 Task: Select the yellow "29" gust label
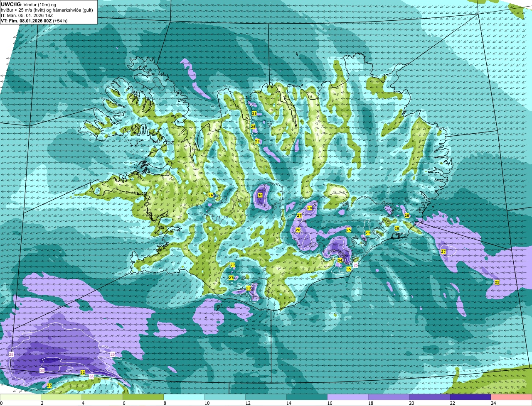pyautogui.click(x=49, y=386)
